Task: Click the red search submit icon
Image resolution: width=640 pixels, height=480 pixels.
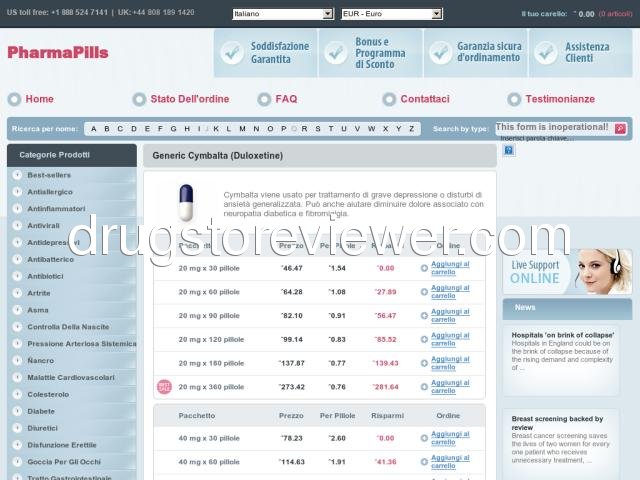Action: (x=620, y=129)
